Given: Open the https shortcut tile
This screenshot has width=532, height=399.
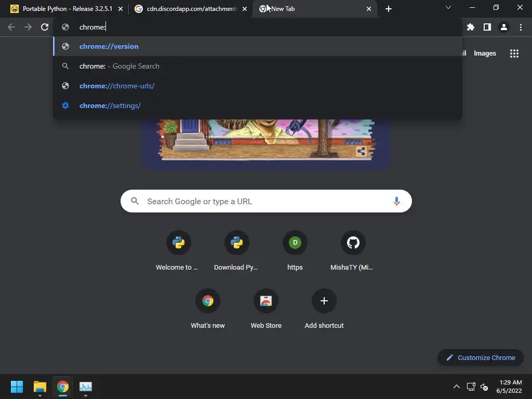Looking at the screenshot, I should (295, 250).
